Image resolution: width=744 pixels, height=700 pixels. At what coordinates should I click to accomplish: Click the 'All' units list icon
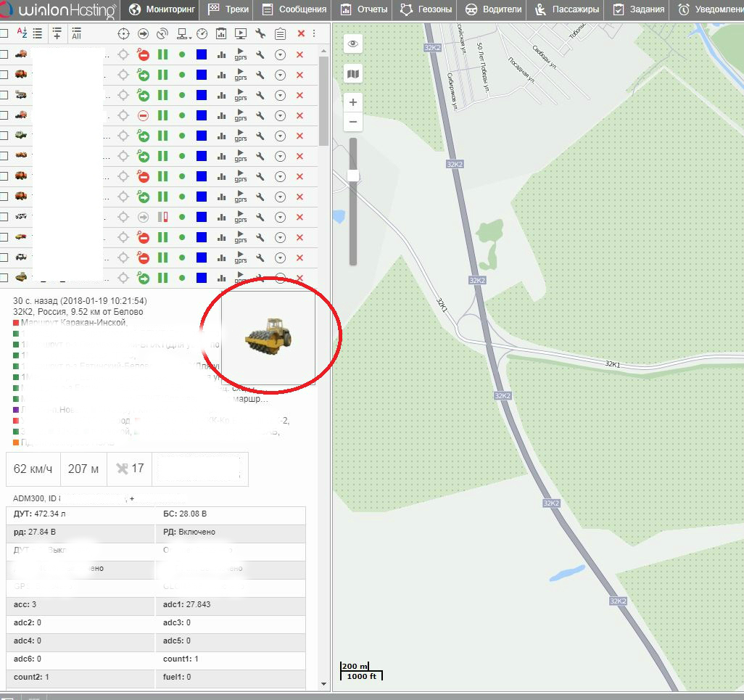[76, 33]
